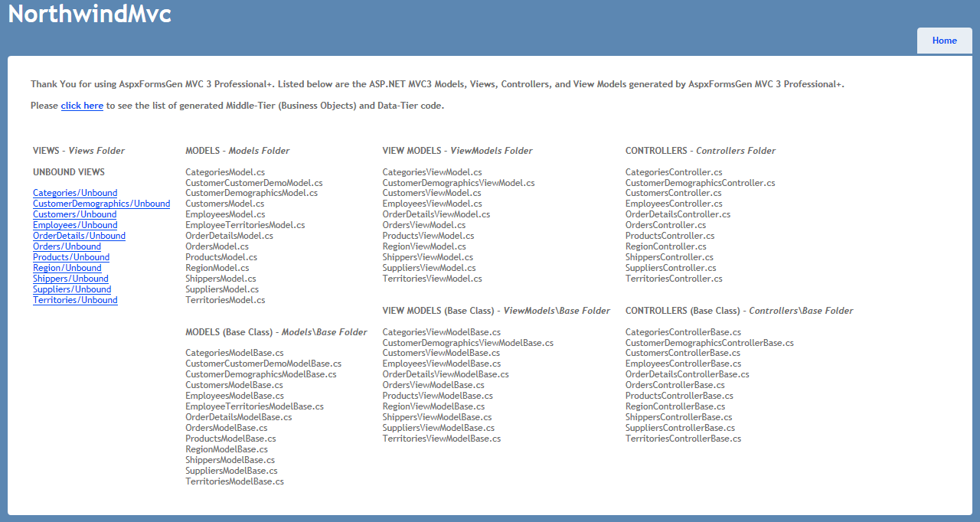Image resolution: width=980 pixels, height=522 pixels.
Task: Click CustomerDemographicsModelBase.cs entry
Action: pos(261,374)
